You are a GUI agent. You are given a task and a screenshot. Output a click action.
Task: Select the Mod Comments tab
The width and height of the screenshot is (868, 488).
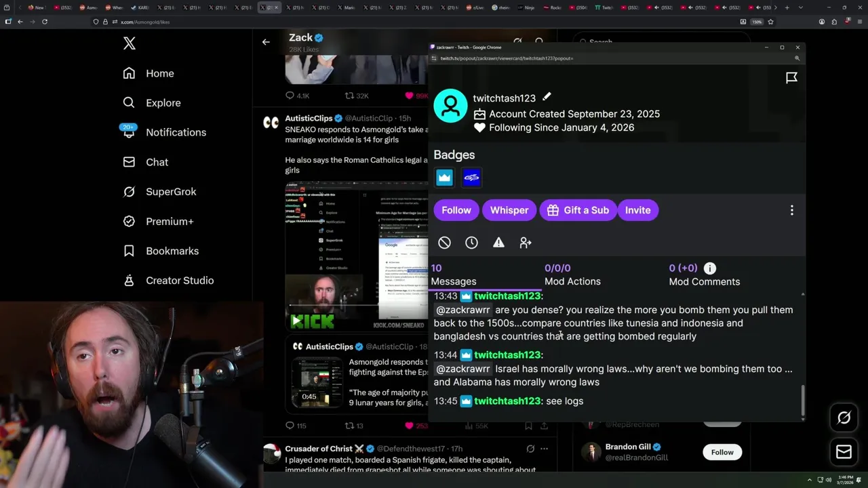704,274
